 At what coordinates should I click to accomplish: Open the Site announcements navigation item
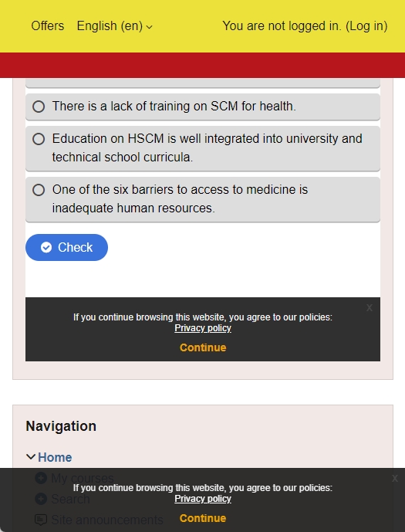coord(107,520)
